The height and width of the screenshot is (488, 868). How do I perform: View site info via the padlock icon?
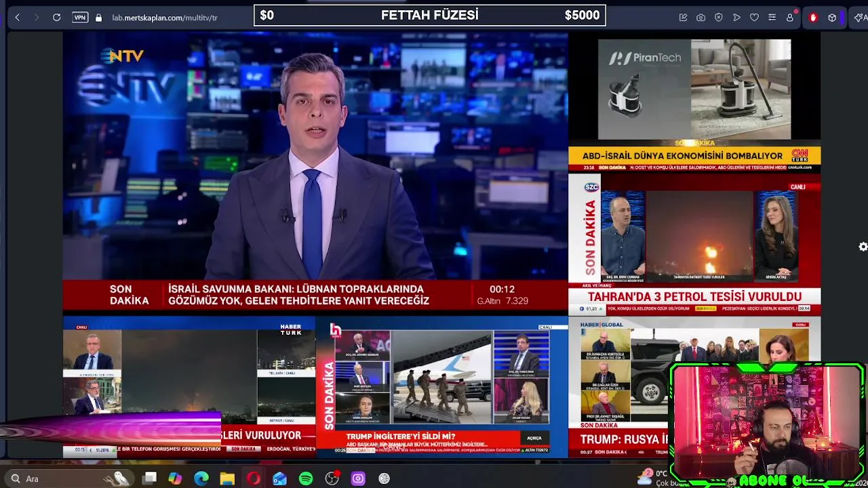[x=99, y=18]
